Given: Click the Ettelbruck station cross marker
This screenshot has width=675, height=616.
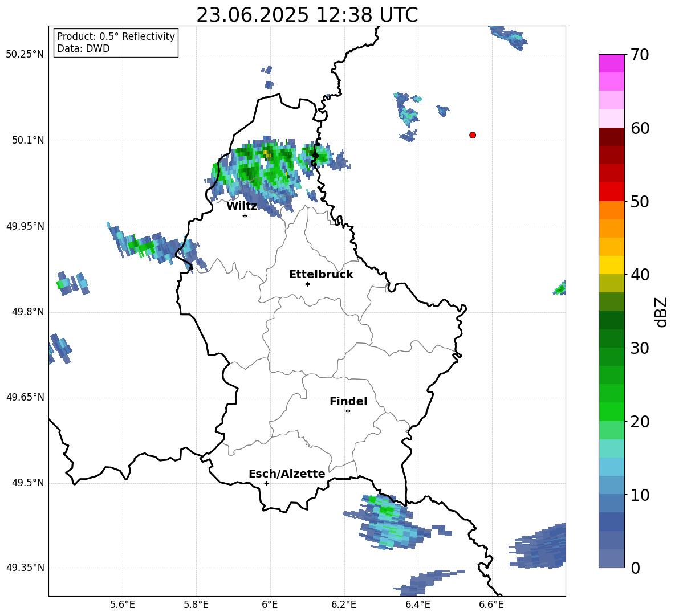Looking at the screenshot, I should [307, 284].
